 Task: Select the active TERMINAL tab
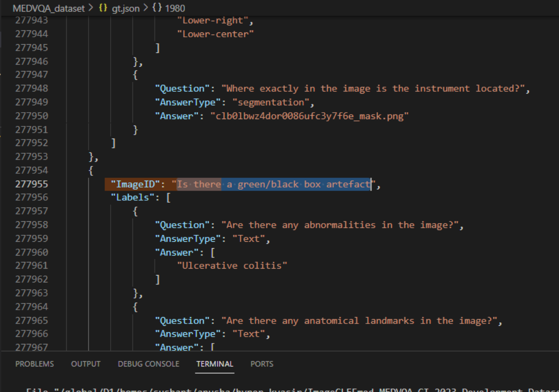(x=215, y=364)
